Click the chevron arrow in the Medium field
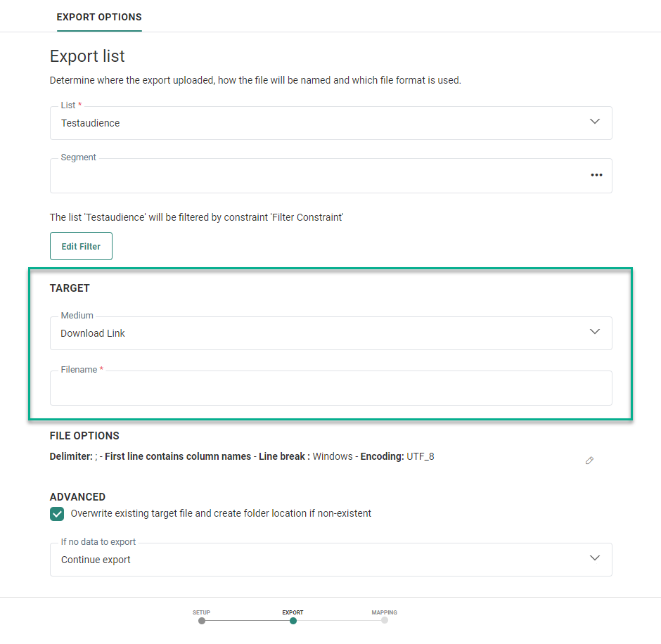 pos(595,332)
